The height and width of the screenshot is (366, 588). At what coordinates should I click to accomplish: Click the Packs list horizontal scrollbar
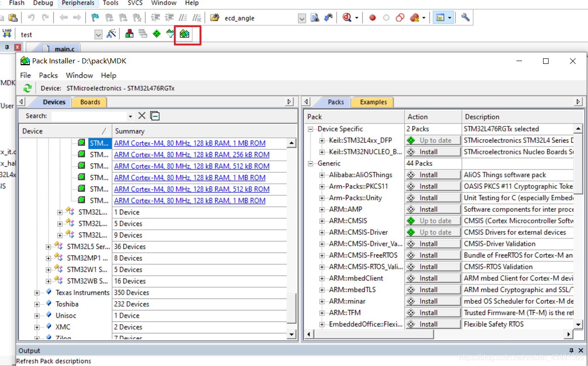(438, 334)
